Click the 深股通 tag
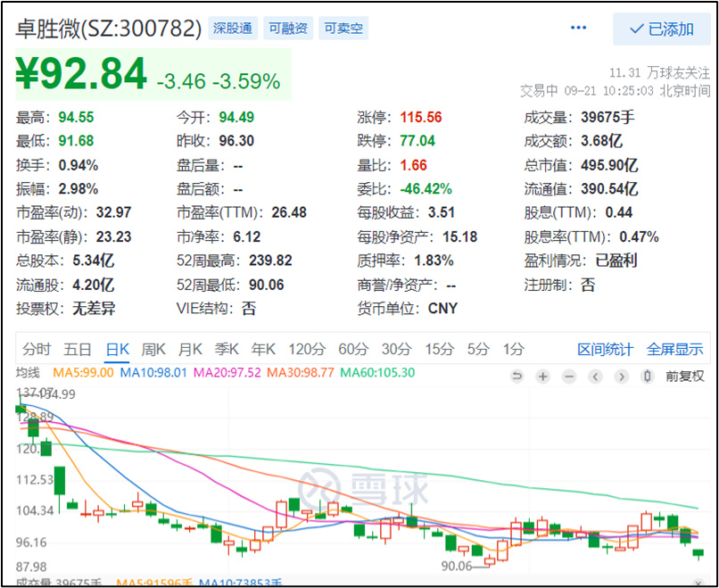This screenshot has height=588, width=719. point(233,29)
